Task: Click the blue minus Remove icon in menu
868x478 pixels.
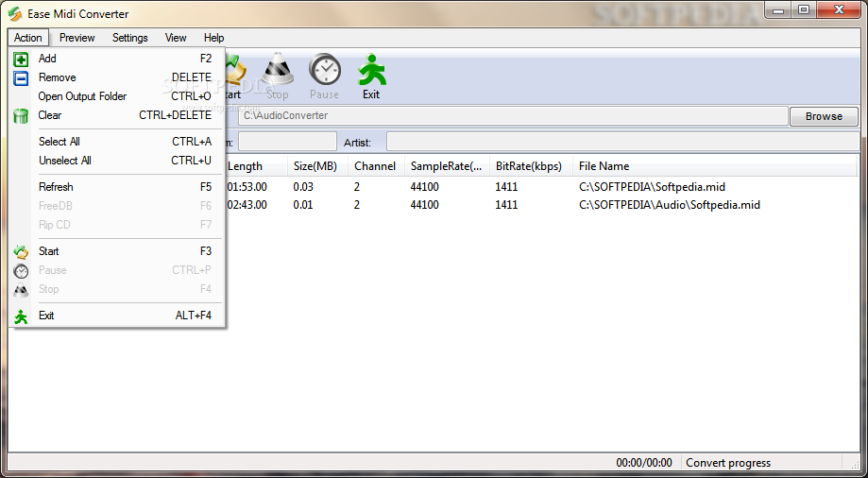Action: click(21, 78)
